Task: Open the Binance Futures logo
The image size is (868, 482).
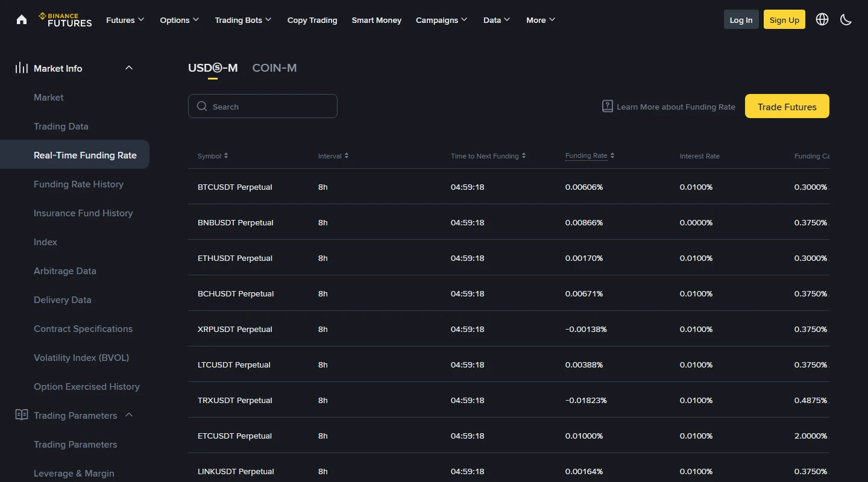Action: coord(65,20)
